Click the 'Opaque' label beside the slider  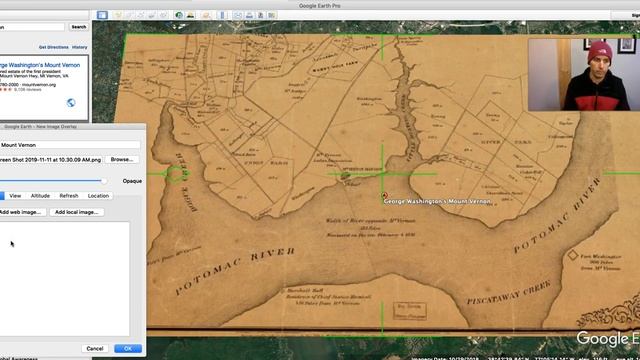tap(132, 181)
